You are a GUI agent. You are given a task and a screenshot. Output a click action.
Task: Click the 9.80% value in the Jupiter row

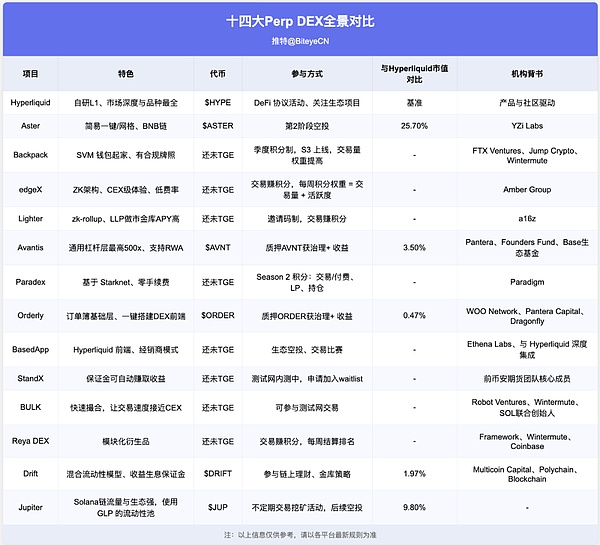(x=413, y=506)
